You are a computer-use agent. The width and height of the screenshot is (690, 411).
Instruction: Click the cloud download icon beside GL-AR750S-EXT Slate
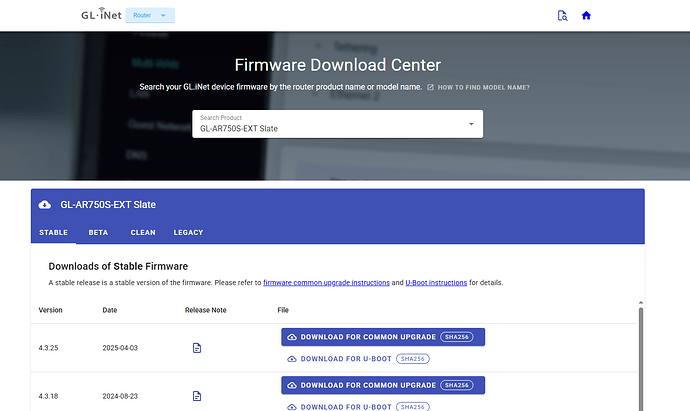click(x=44, y=205)
